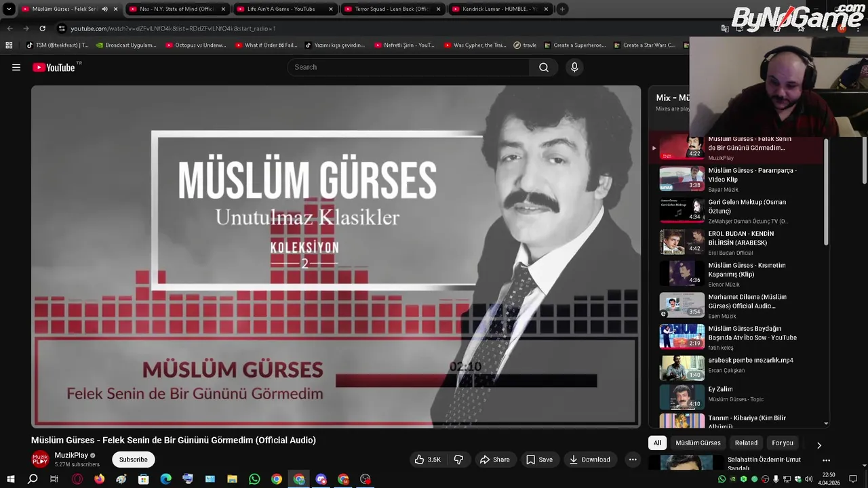Play Merhamet Dileme Official Audio thumbnail
The height and width of the screenshot is (488, 868).
(x=682, y=305)
